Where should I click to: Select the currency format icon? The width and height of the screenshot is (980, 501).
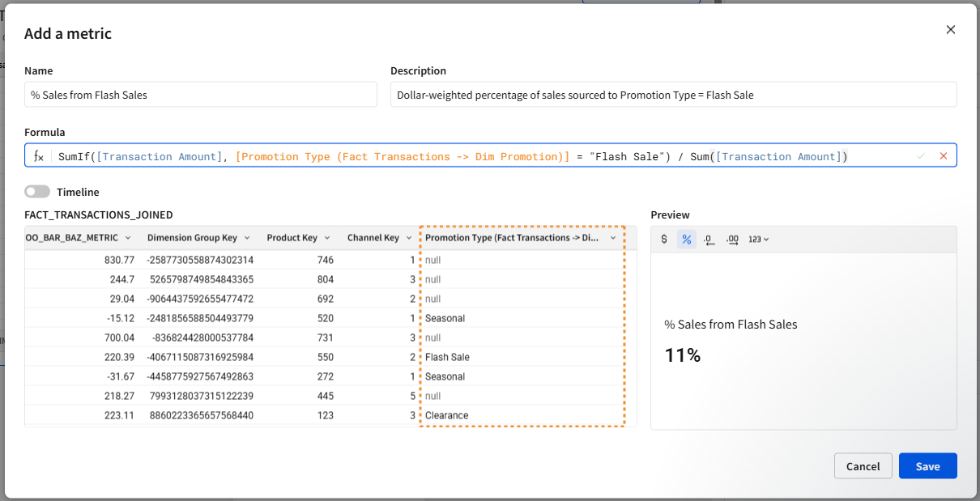coord(664,239)
